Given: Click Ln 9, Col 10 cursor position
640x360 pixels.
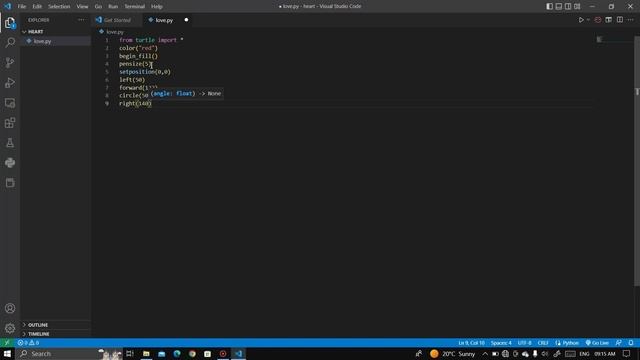Looking at the screenshot, I should [471, 343].
